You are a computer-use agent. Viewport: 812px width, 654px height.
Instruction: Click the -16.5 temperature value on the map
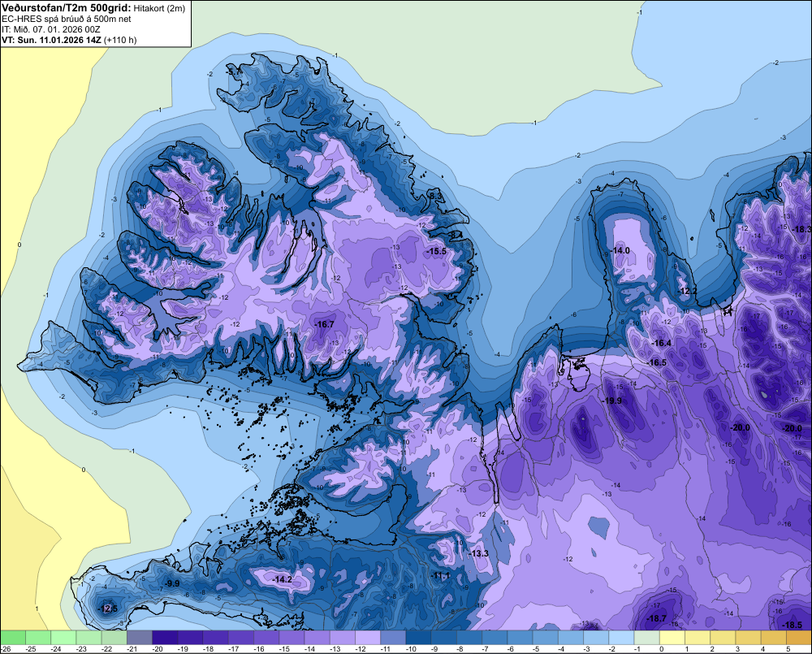657,362
